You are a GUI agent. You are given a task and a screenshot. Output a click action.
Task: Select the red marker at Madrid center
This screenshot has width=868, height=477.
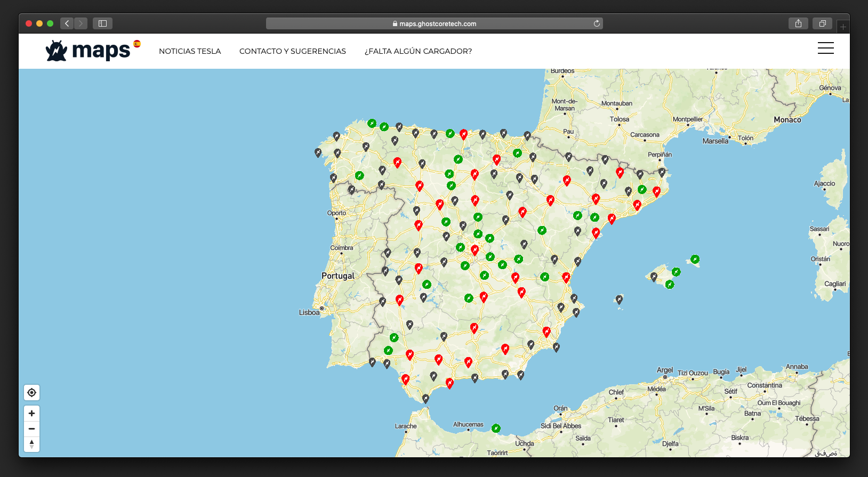[475, 250]
